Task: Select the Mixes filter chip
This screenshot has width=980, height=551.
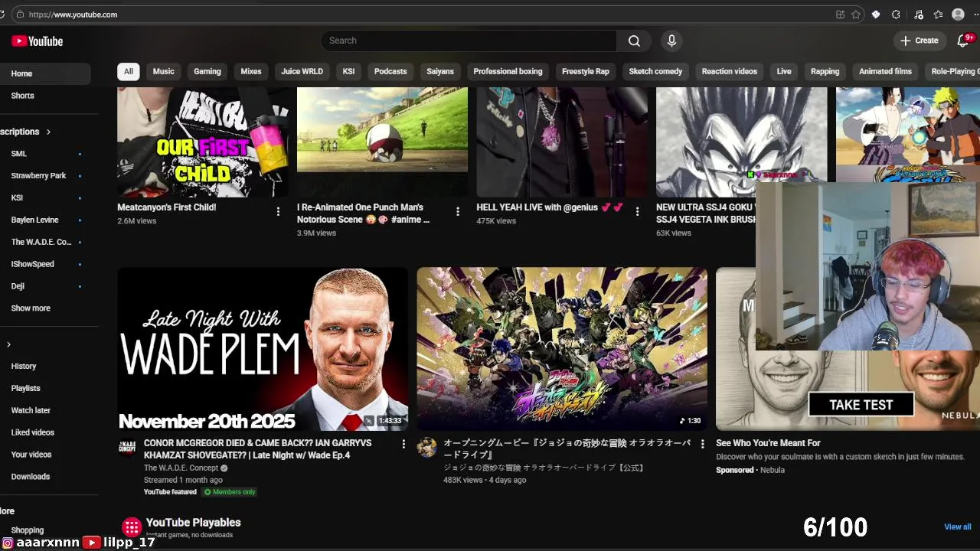Action: [x=251, y=71]
